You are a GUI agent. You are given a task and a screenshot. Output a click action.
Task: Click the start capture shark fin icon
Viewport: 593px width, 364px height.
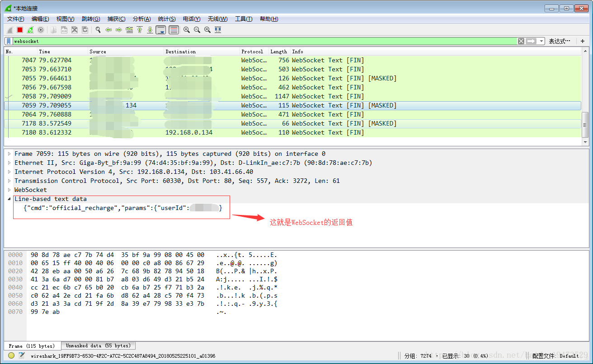coord(9,30)
